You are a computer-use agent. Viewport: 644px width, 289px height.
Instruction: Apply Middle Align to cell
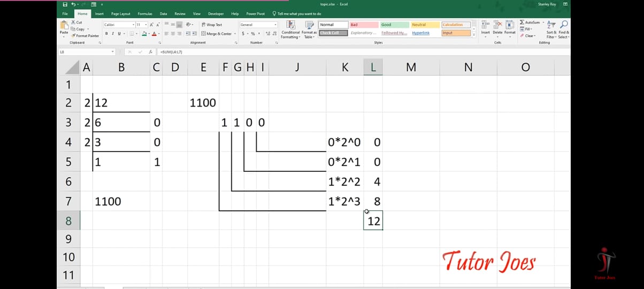click(x=173, y=25)
